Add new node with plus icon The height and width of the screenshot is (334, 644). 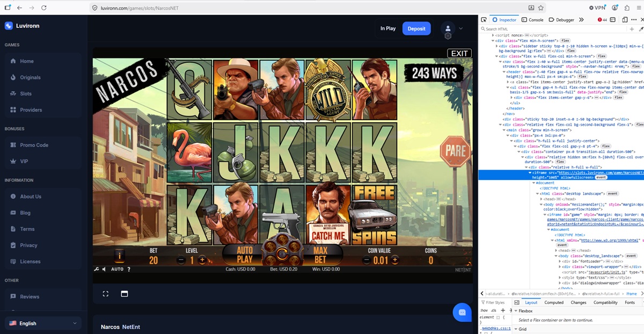pyautogui.click(x=632, y=29)
